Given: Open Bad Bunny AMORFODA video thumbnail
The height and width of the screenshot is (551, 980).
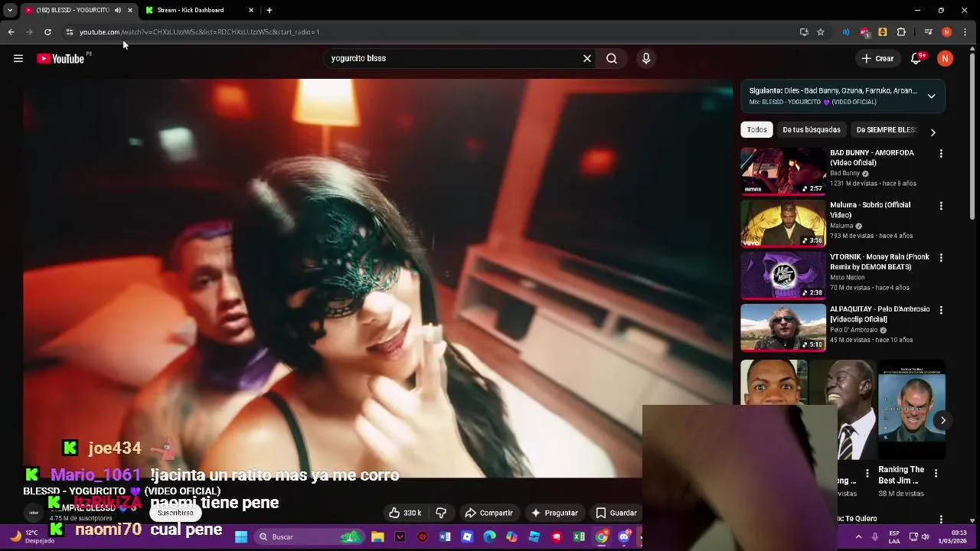Looking at the screenshot, I should click(783, 171).
